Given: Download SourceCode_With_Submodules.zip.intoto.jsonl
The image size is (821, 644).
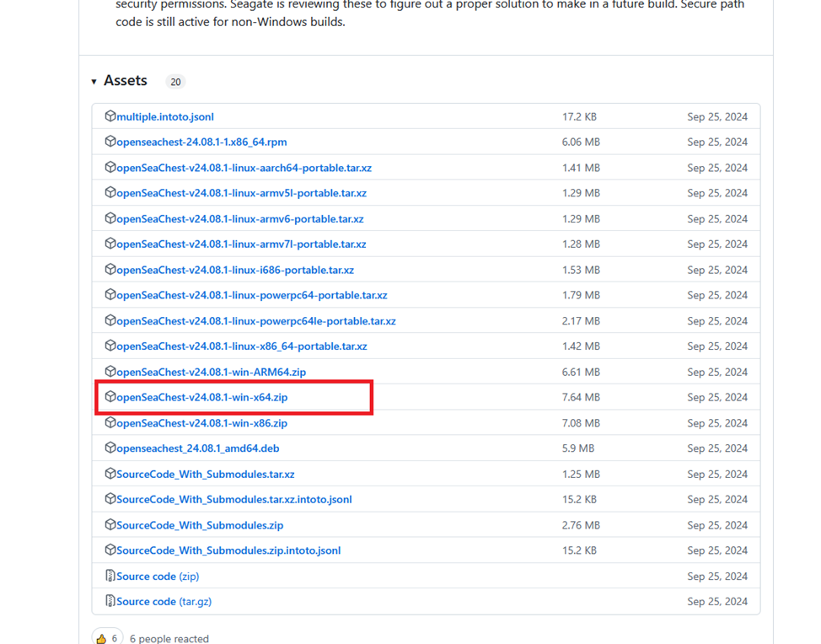Looking at the screenshot, I should pyautogui.click(x=228, y=550).
